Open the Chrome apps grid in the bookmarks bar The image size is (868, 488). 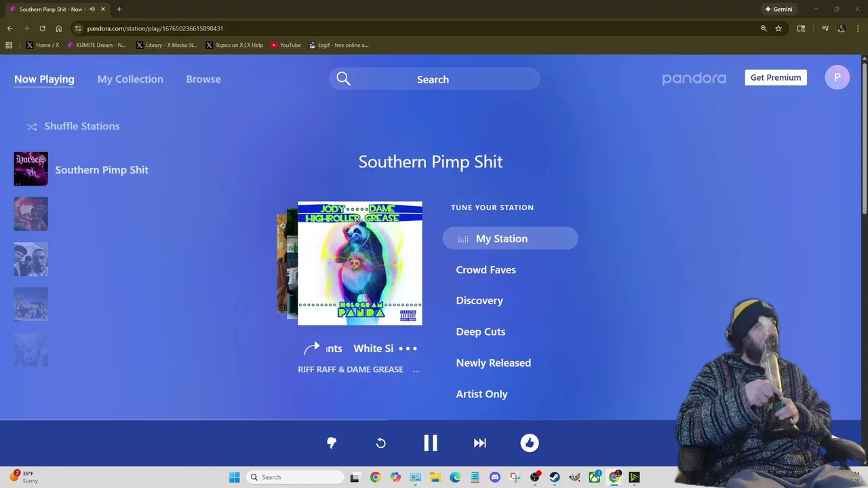9,45
